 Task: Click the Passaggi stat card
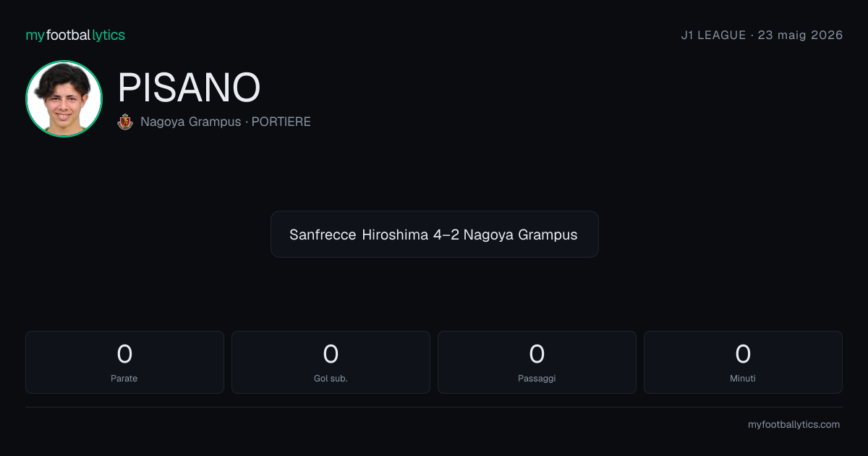(537, 362)
